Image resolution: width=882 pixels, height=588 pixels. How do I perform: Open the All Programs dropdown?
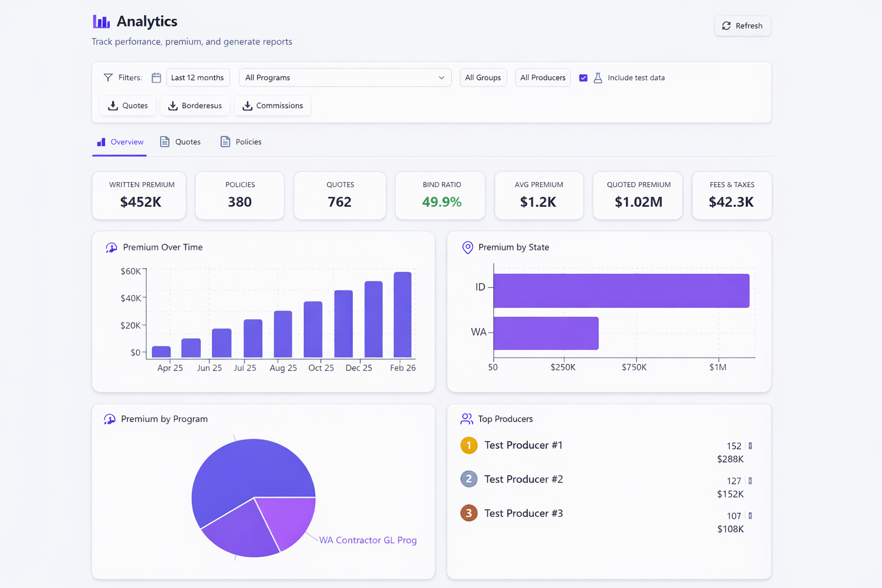[x=345, y=78]
